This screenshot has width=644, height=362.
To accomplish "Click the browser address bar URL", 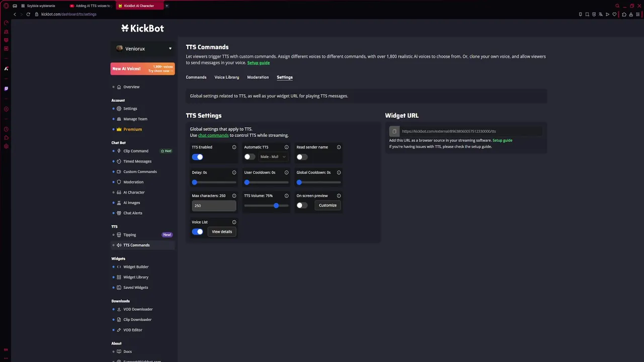I will coord(69,14).
